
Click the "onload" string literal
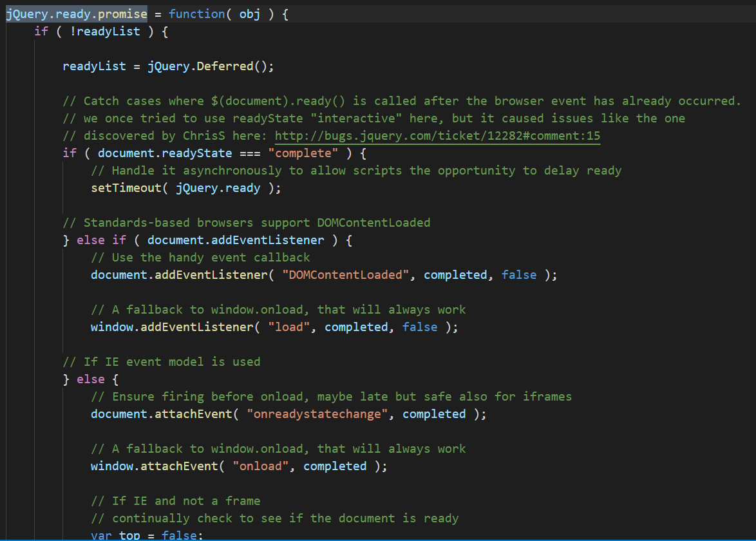coord(261,466)
